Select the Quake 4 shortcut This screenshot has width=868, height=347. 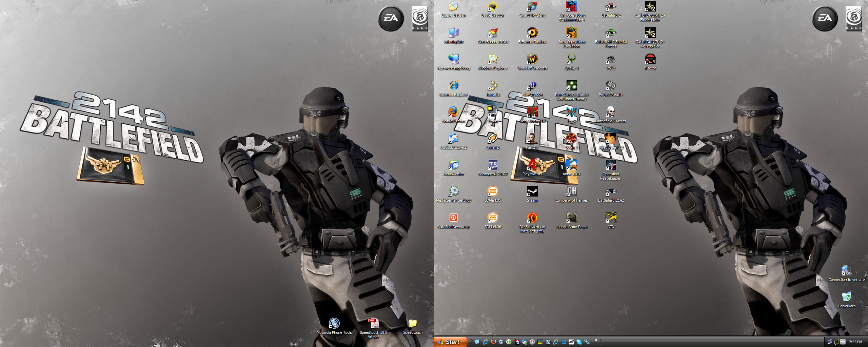571,62
